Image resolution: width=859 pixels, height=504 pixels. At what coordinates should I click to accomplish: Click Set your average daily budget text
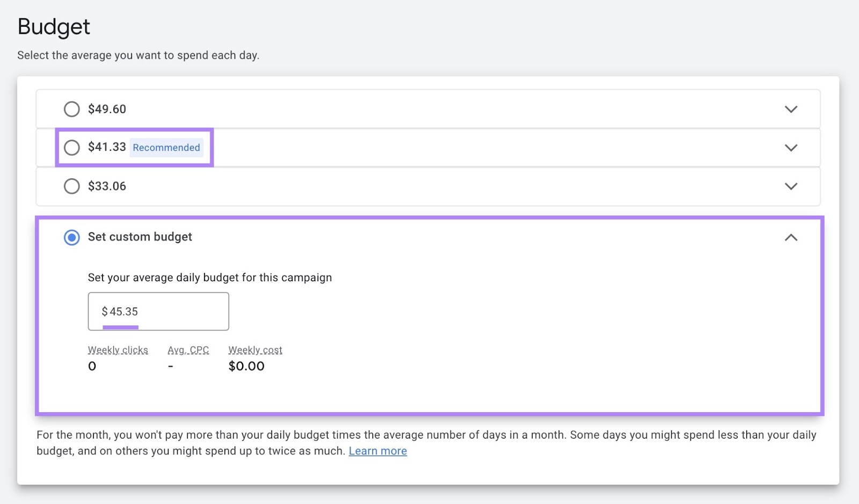pos(209,277)
